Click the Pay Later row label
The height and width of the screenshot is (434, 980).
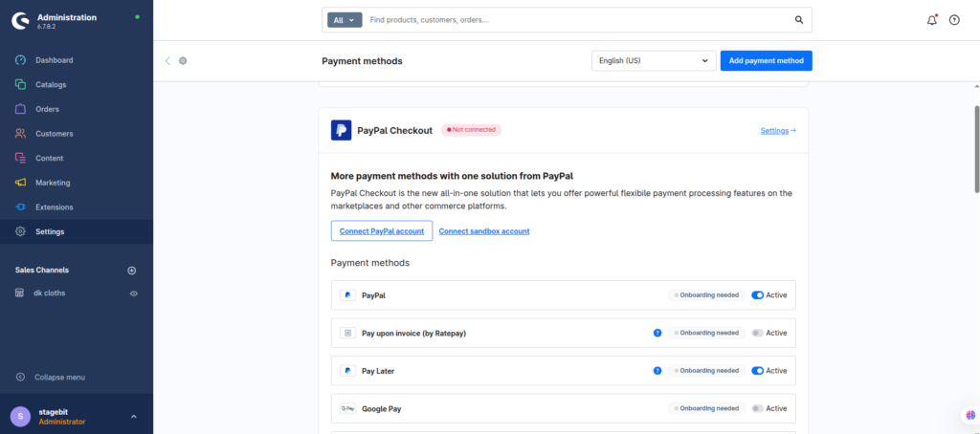[x=378, y=371]
